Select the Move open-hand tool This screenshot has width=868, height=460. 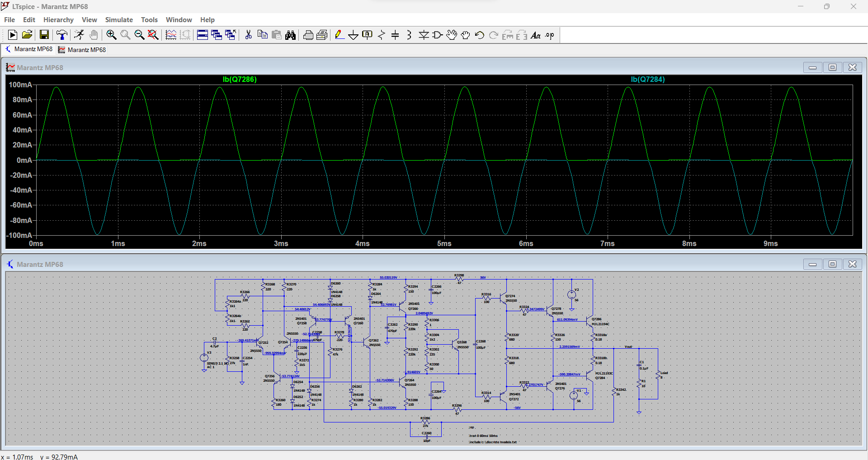452,35
